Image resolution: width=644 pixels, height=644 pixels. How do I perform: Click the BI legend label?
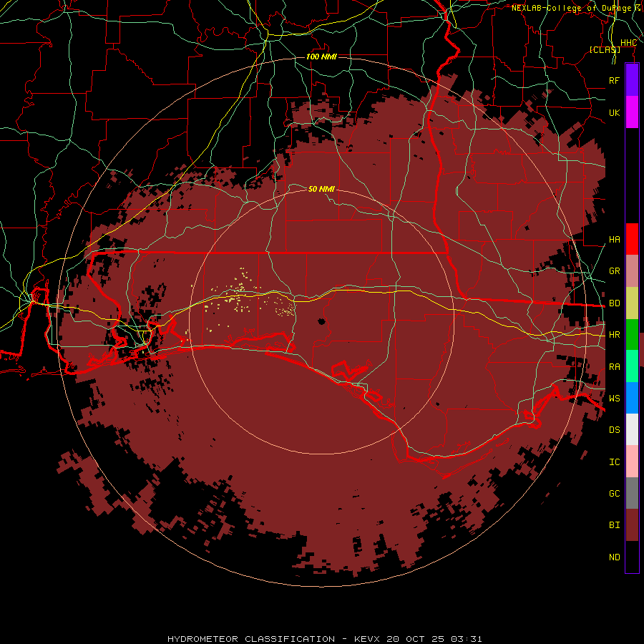tap(615, 525)
